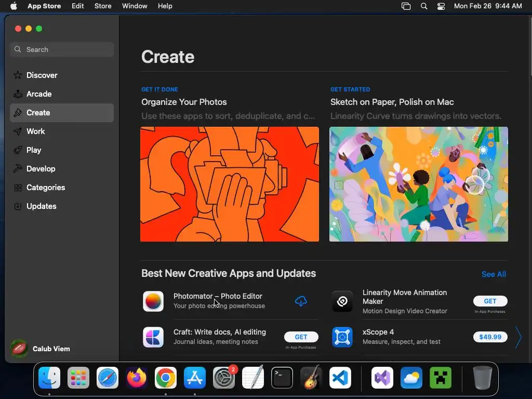Open the App Store menu

(x=44, y=6)
